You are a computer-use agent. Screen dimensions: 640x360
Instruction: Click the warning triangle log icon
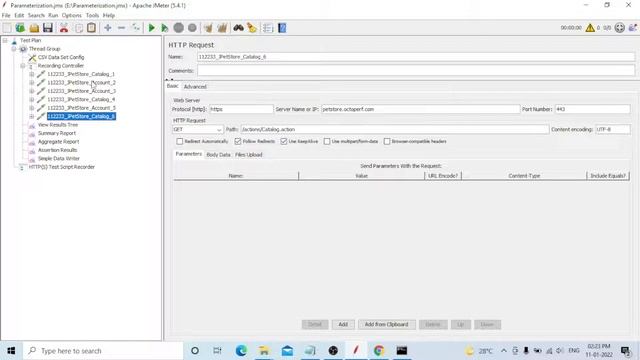590,28
